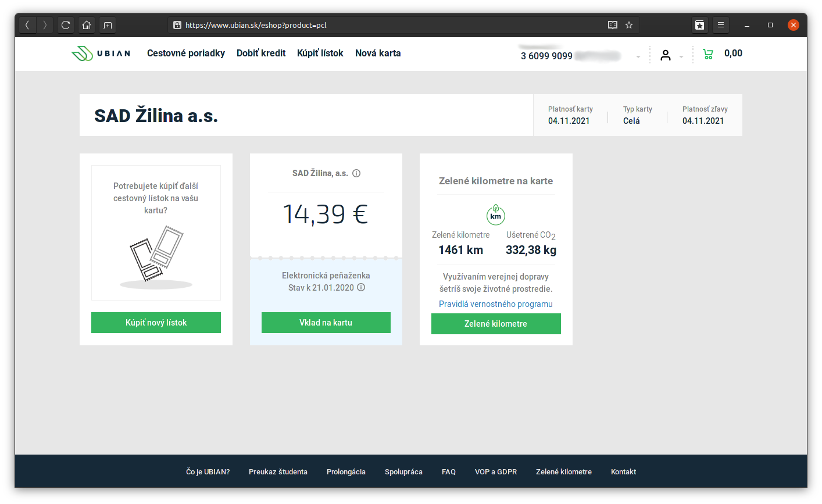Toggle reader view icon in address bar
Image resolution: width=822 pixels, height=504 pixels.
613,25
